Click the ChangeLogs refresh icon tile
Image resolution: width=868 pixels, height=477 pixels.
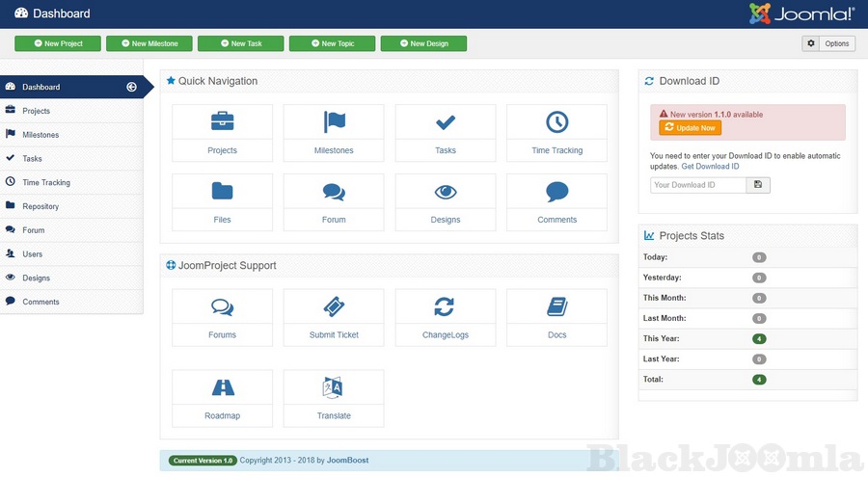[445, 317]
